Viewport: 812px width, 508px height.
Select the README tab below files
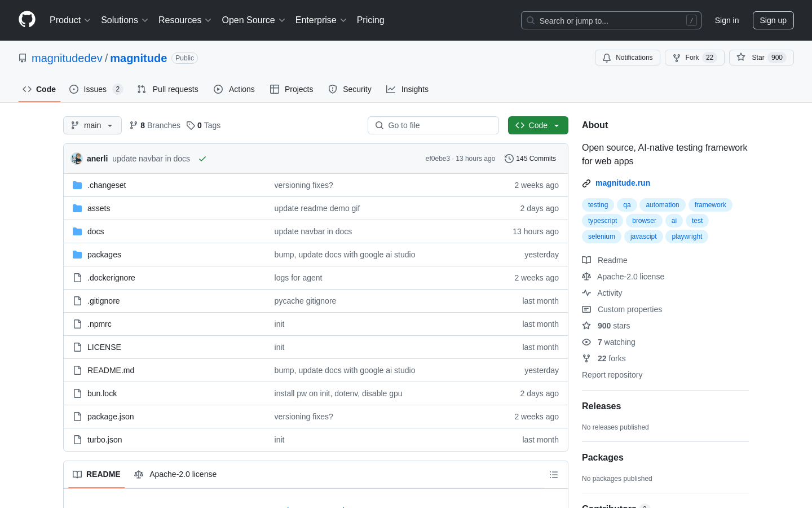tap(96, 474)
